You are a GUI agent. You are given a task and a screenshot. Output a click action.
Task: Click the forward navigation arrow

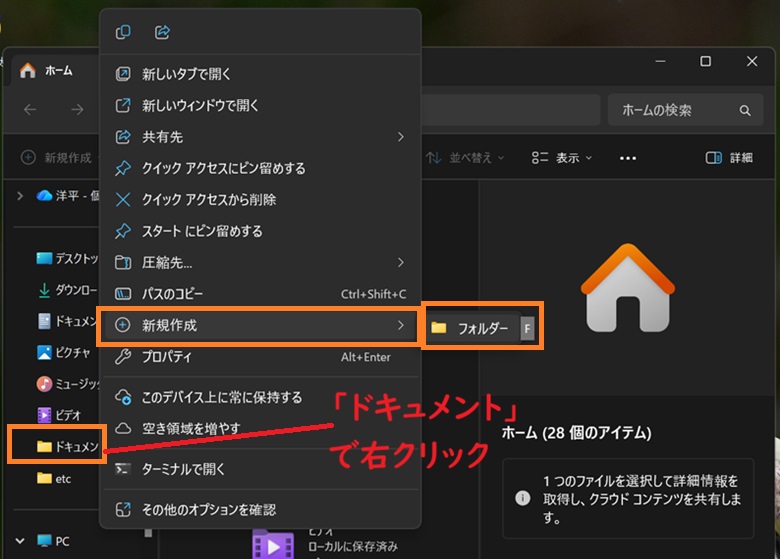(77, 109)
